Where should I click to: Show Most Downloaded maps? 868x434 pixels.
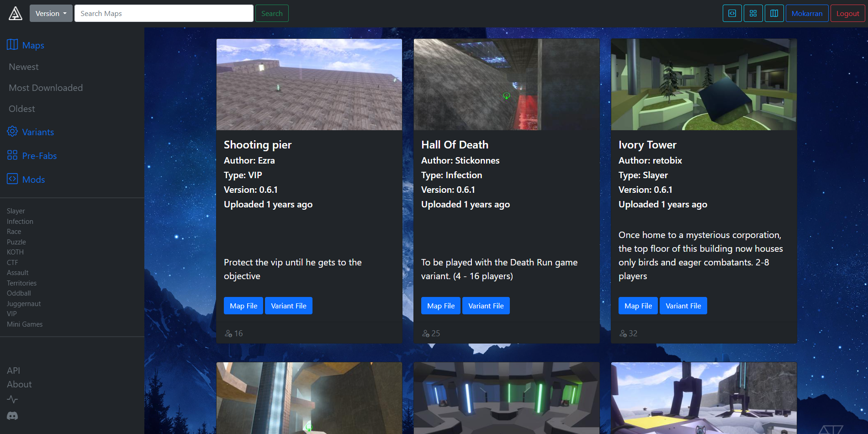point(46,88)
